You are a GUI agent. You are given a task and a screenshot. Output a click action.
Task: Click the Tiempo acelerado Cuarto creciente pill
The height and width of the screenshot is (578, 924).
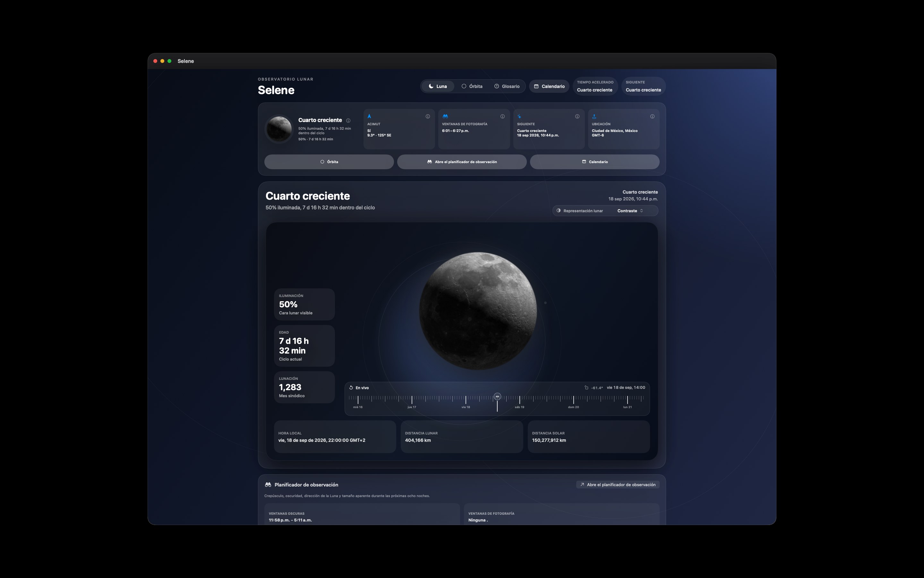(x=595, y=86)
